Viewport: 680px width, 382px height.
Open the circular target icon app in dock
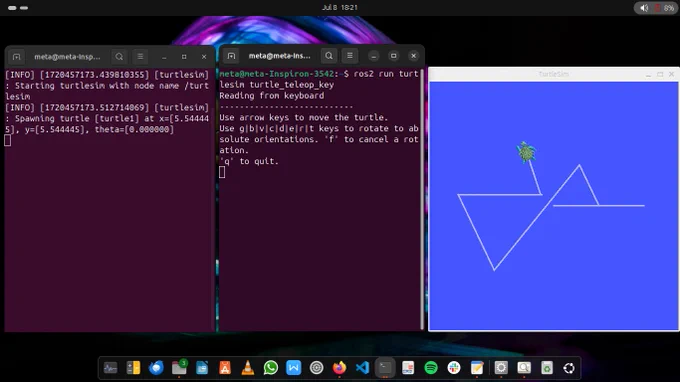pos(317,368)
